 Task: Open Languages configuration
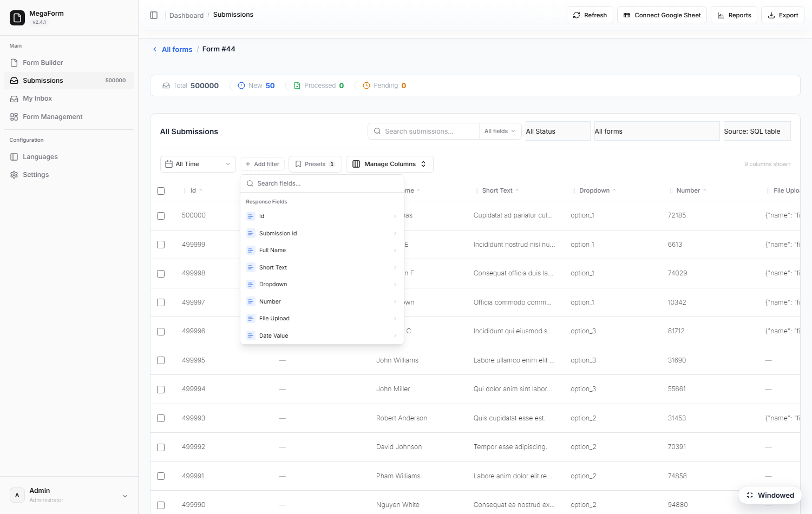coord(69,157)
